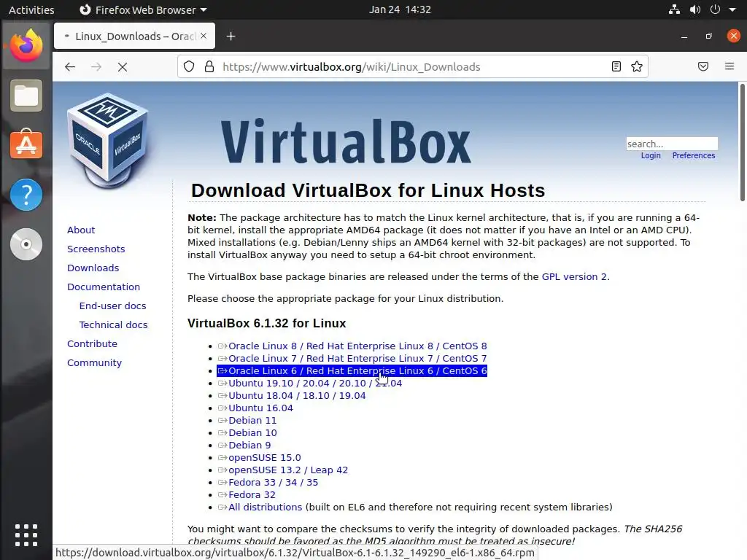Image resolution: width=747 pixels, height=560 pixels.
Task: Click the page vertical scrollbar
Action: click(x=742, y=143)
